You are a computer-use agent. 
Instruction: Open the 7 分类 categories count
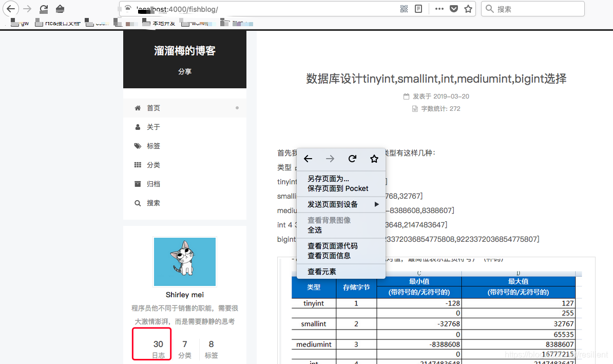[184, 349]
